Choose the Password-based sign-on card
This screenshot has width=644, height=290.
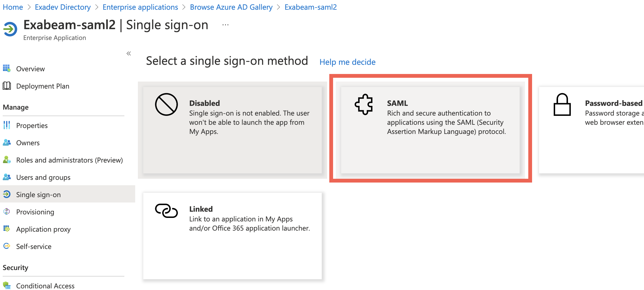(592, 130)
